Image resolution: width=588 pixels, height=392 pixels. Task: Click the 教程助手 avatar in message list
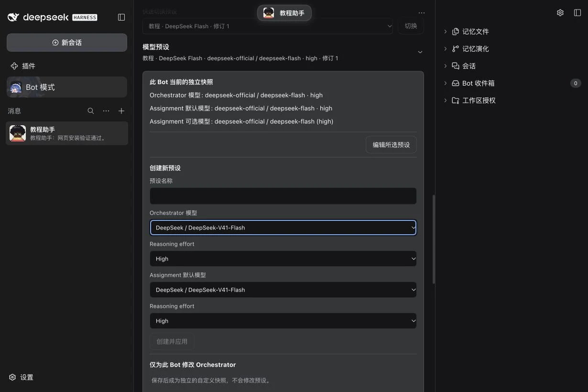(x=18, y=133)
